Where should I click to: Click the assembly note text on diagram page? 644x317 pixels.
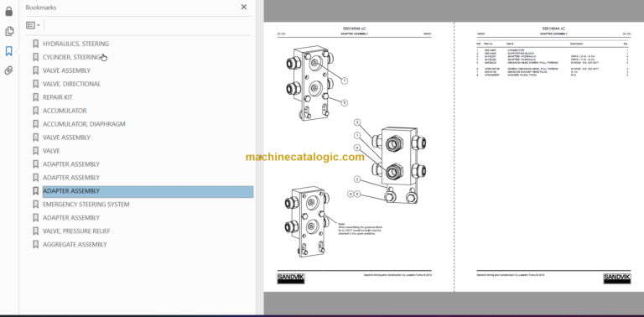click(360, 228)
